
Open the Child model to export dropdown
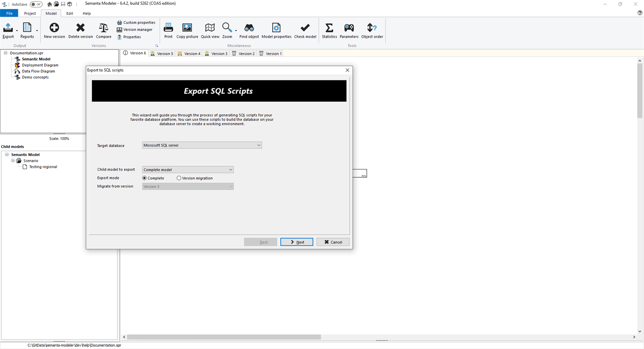point(230,169)
